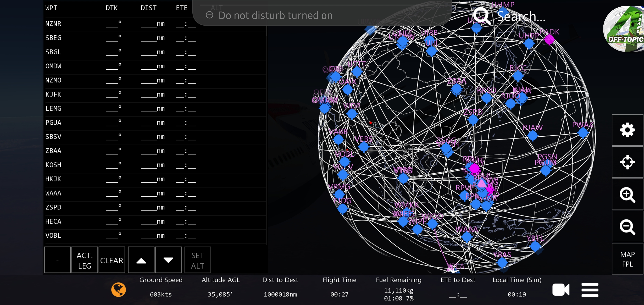Open map settings gear icon
The height and width of the screenshot is (305, 644).
pyautogui.click(x=627, y=130)
